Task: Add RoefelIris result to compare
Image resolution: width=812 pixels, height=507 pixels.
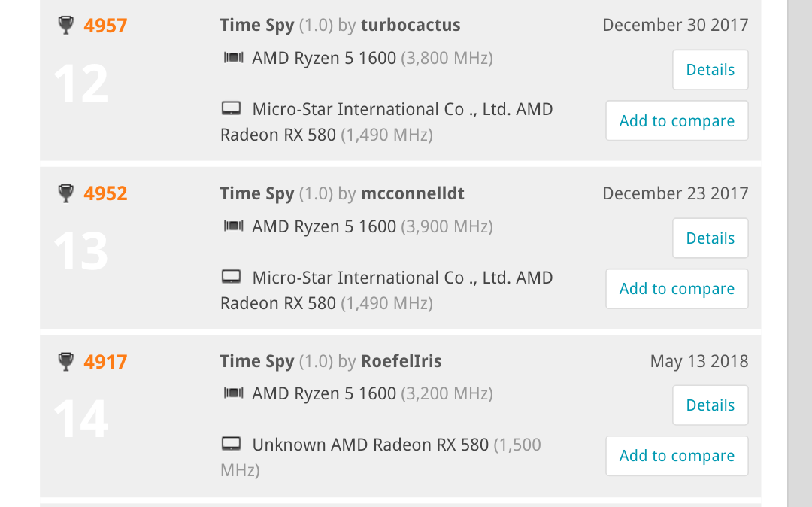Action: click(x=677, y=456)
